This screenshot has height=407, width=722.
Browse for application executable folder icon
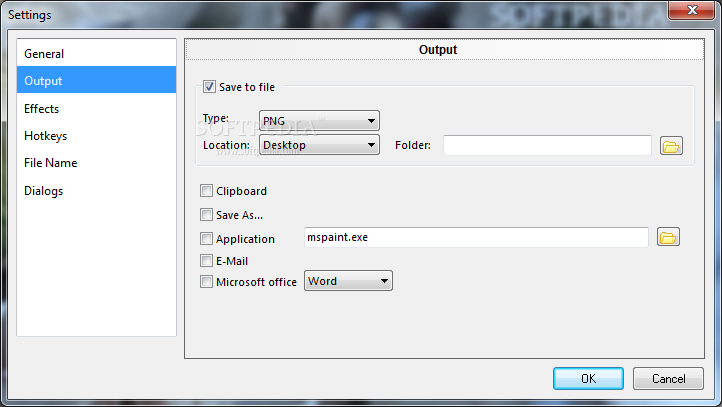668,237
